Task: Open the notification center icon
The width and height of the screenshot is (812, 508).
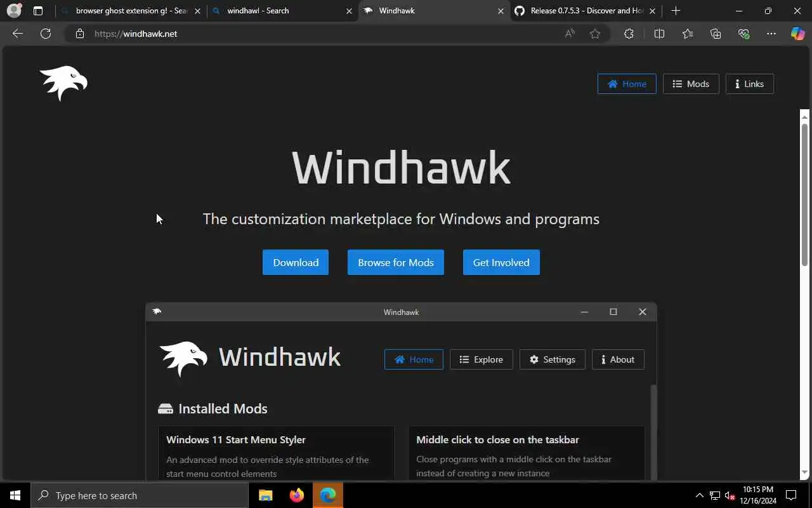Action: point(792,495)
